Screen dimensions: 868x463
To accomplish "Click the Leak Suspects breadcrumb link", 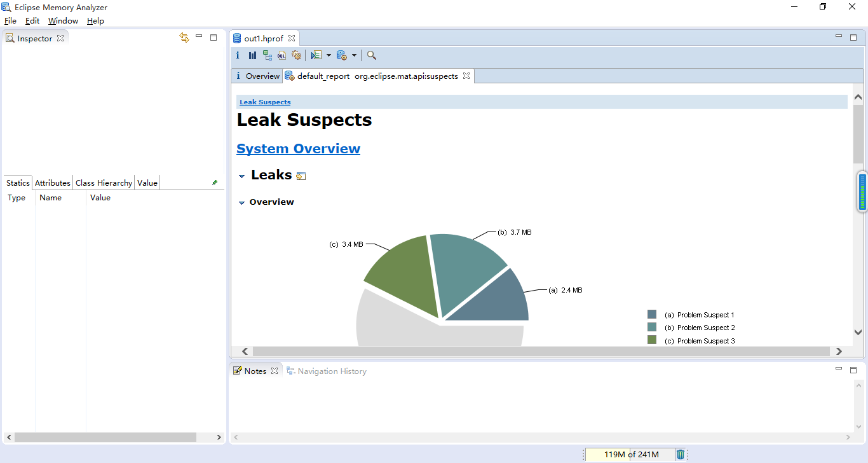I will pyautogui.click(x=265, y=102).
